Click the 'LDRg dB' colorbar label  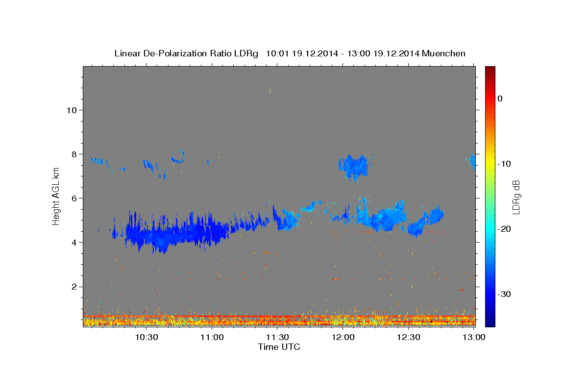tap(516, 196)
